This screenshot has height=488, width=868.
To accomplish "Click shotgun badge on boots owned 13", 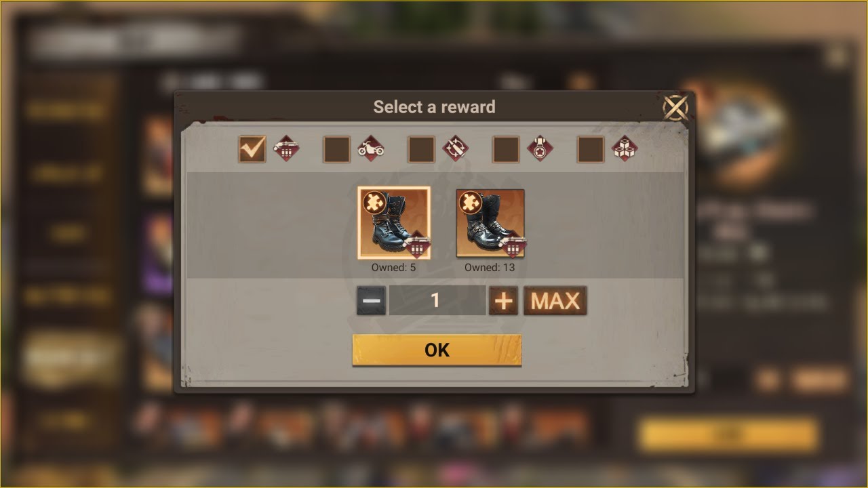I will pos(513,245).
